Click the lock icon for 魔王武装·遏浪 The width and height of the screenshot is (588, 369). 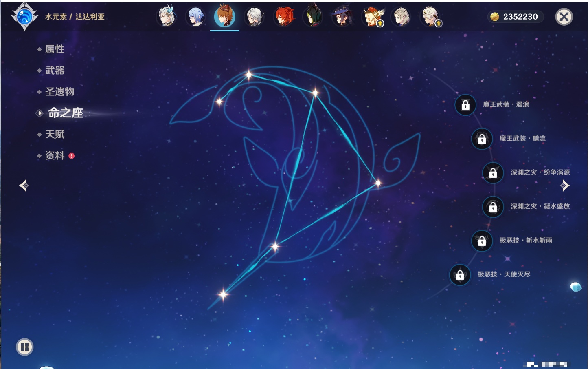465,105
